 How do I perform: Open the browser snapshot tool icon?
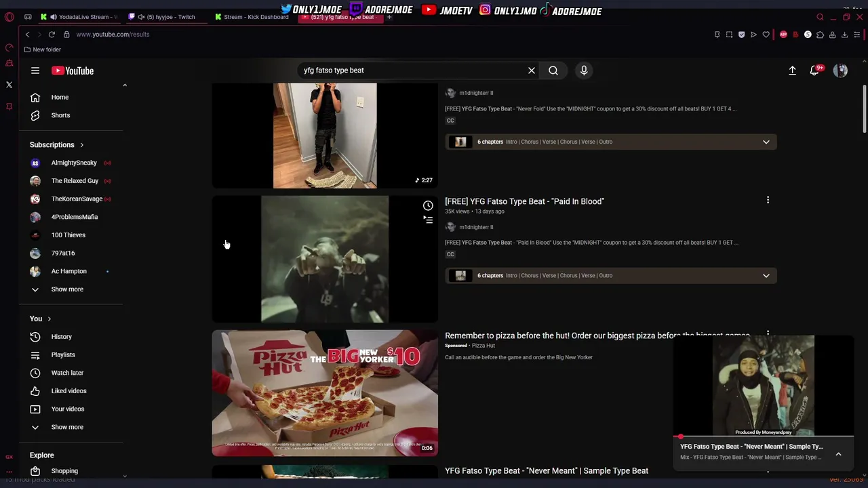729,35
